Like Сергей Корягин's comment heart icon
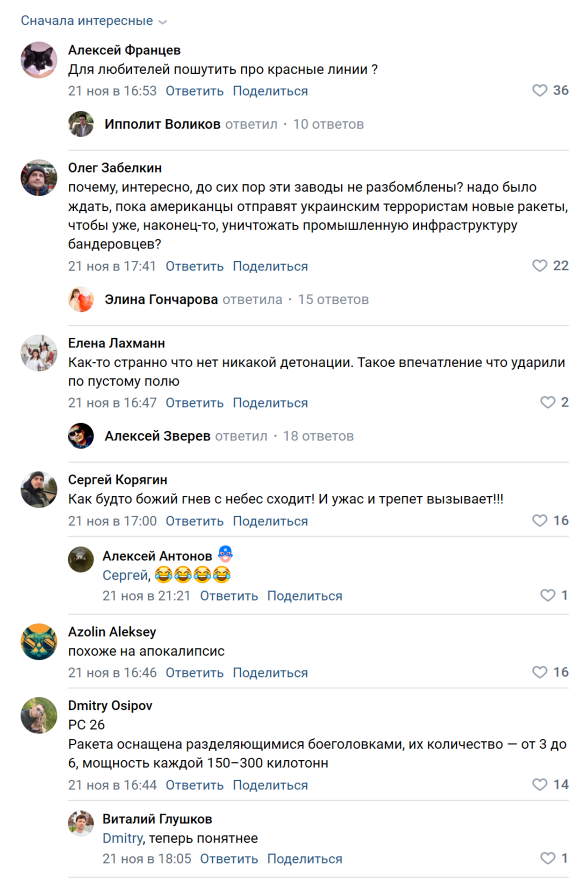Screen dimensions: 588x884 point(540,521)
